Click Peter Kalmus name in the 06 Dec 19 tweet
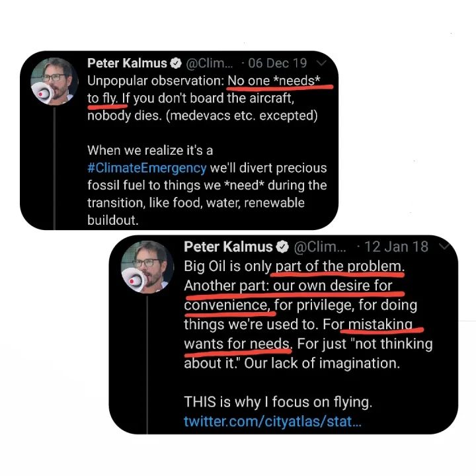The height and width of the screenshot is (476, 476). [128, 63]
